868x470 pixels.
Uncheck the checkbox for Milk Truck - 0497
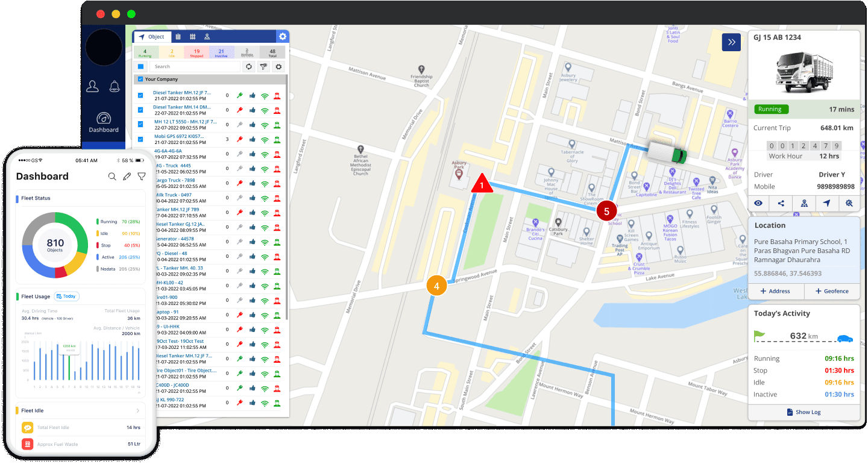[x=140, y=197]
